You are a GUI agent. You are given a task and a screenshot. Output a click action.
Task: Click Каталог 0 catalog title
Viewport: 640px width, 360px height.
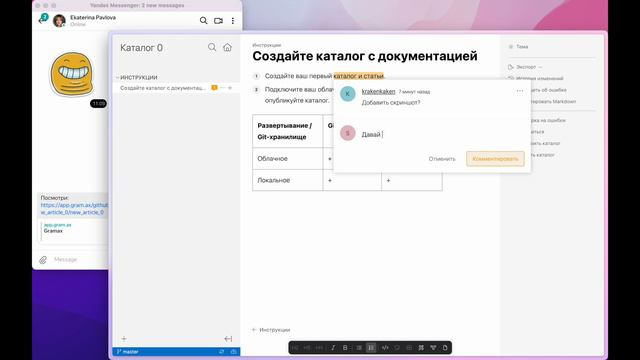(x=142, y=48)
